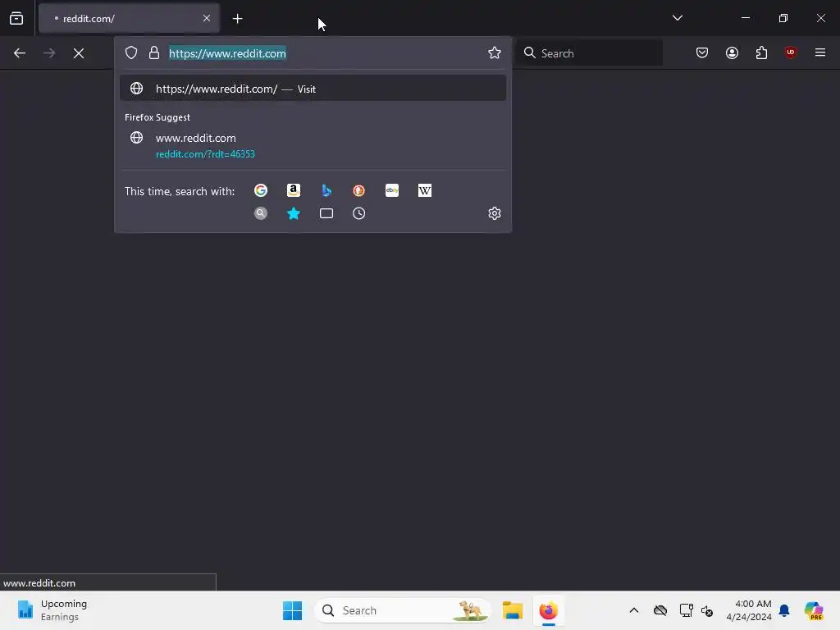Search this time with Bing
Screen dimensions: 840x630
pos(326,190)
